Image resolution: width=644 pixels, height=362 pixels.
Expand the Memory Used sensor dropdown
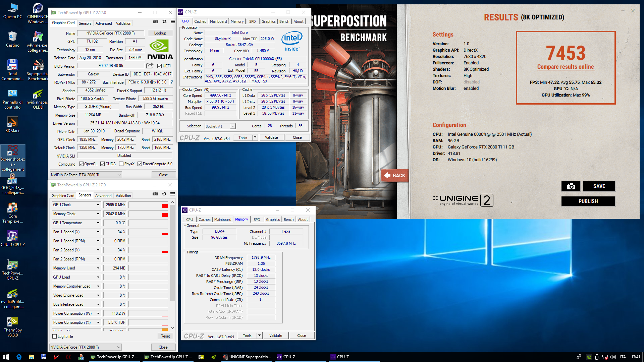98,268
